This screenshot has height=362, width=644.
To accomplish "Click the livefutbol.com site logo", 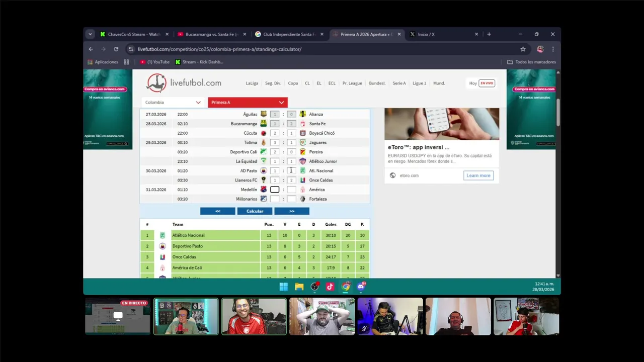I will click(184, 83).
